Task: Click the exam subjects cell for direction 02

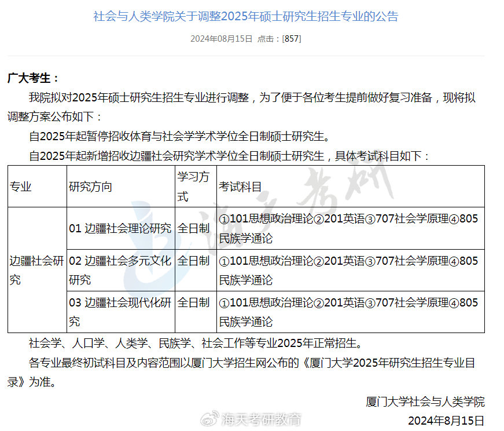Action: [348, 270]
